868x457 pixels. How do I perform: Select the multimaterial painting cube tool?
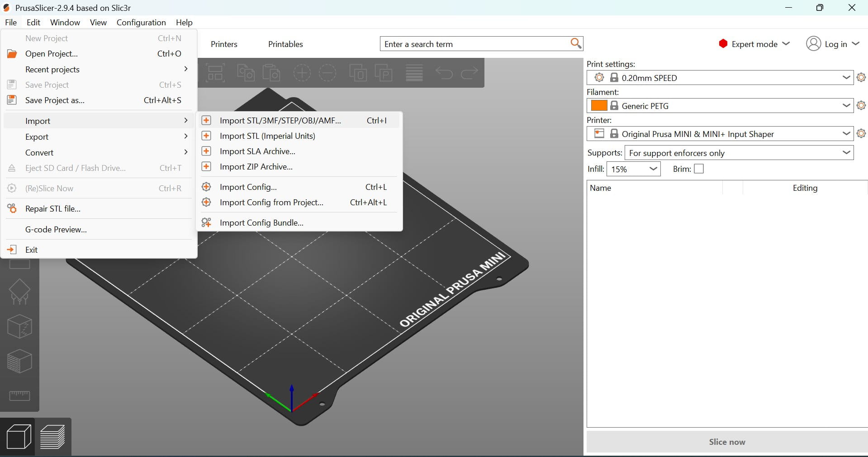pyautogui.click(x=19, y=361)
